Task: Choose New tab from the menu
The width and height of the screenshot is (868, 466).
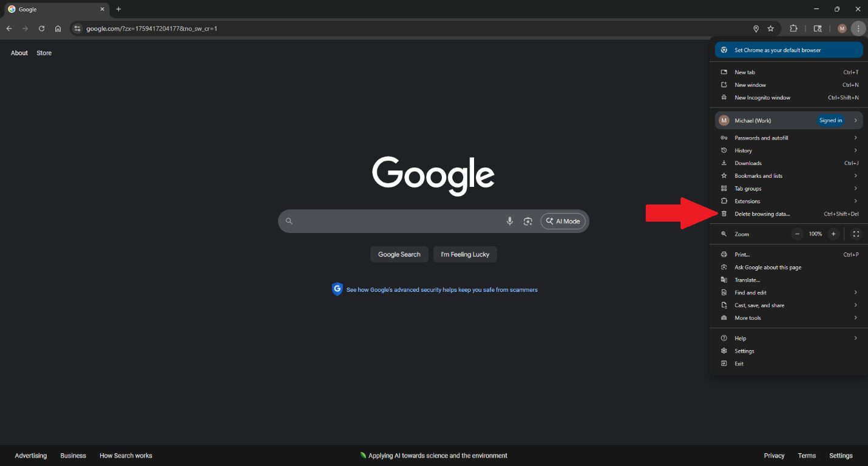Action: coord(788,72)
